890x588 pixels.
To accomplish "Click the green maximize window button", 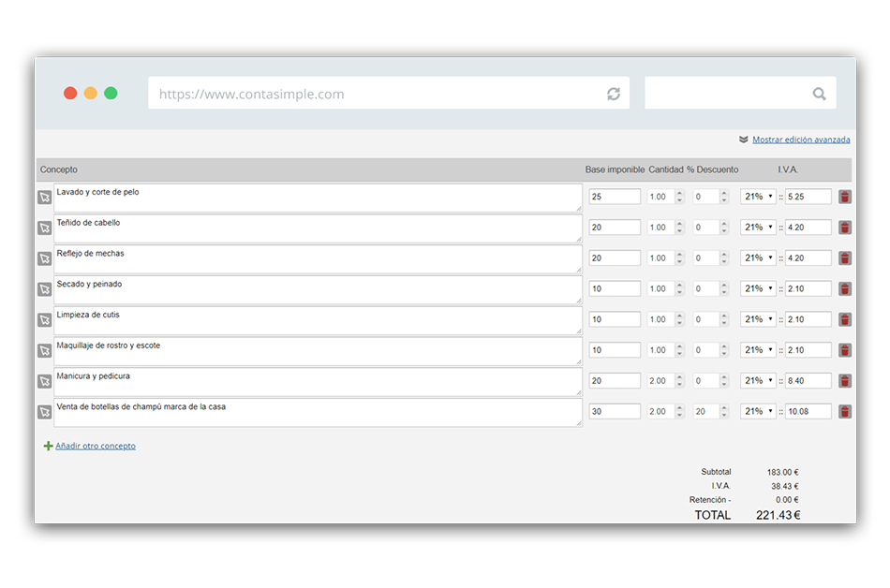I will coord(111,93).
